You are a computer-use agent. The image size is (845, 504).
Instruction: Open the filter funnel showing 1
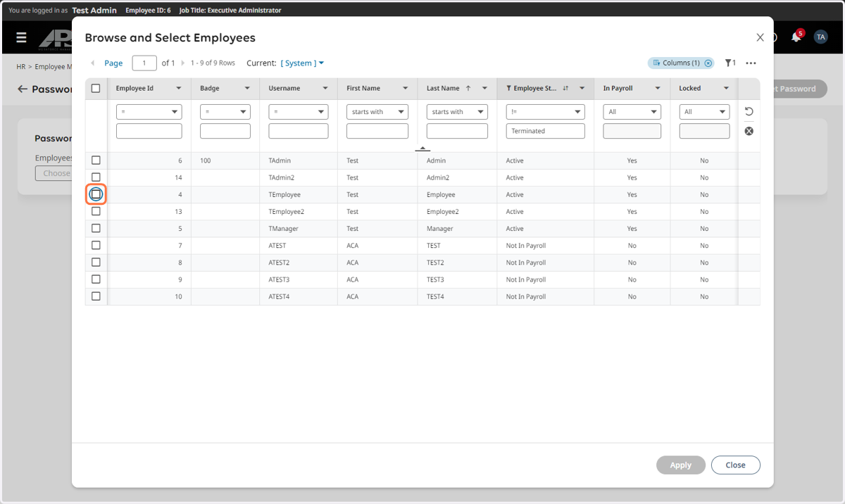pyautogui.click(x=730, y=63)
